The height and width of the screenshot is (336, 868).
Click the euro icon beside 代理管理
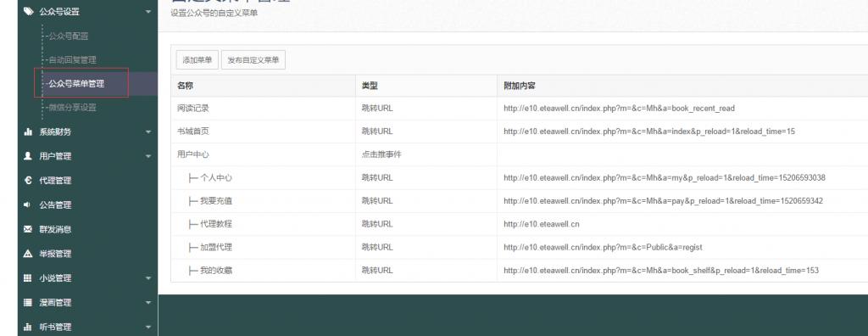pos(28,180)
